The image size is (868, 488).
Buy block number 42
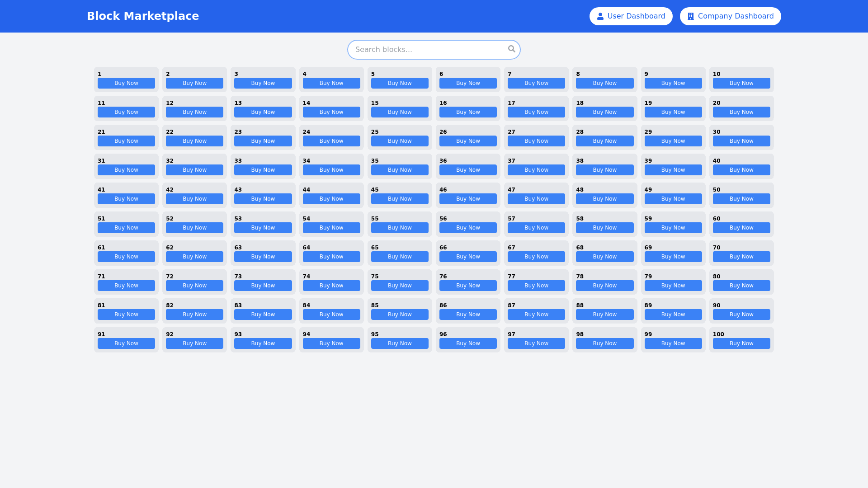(x=194, y=199)
